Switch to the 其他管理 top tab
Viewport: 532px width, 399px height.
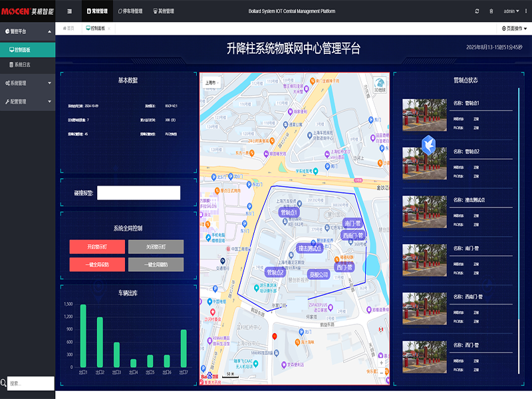[x=164, y=11]
